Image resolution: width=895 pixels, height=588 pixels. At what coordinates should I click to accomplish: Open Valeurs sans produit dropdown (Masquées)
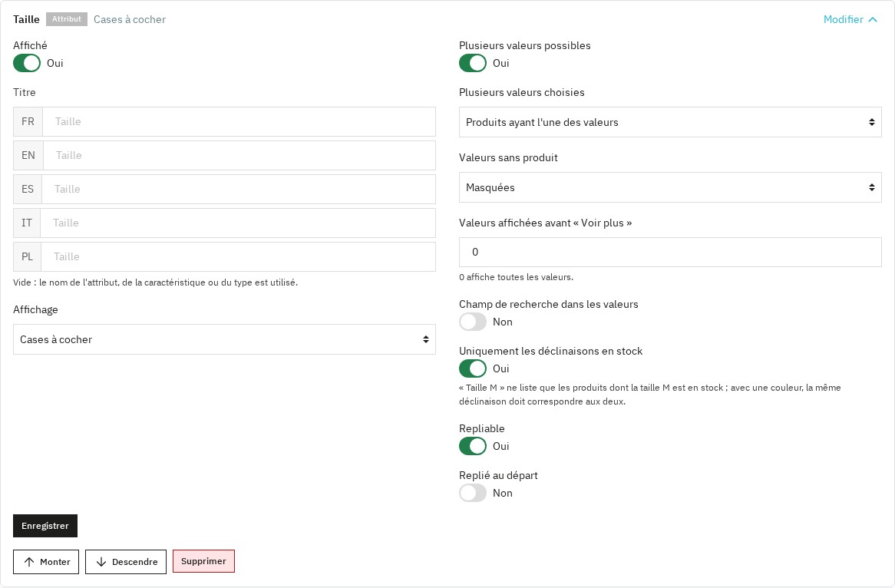tap(670, 187)
